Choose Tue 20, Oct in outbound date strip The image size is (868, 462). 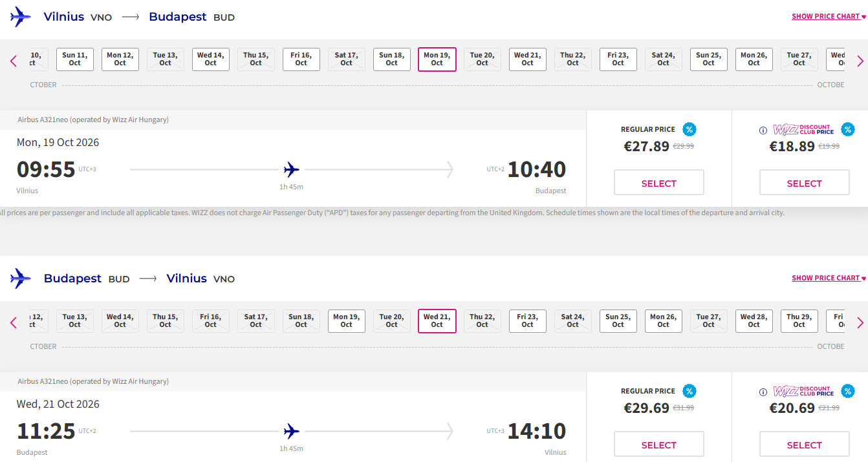pyautogui.click(x=482, y=59)
